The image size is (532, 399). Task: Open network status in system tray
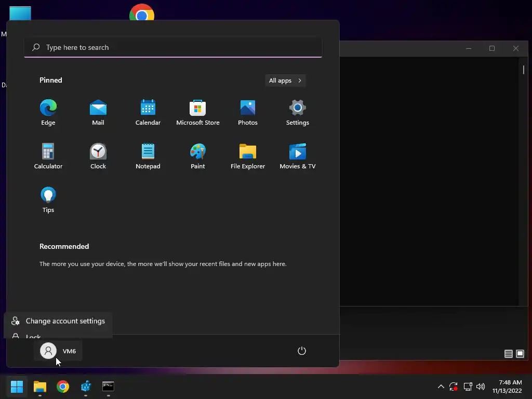[x=468, y=387]
